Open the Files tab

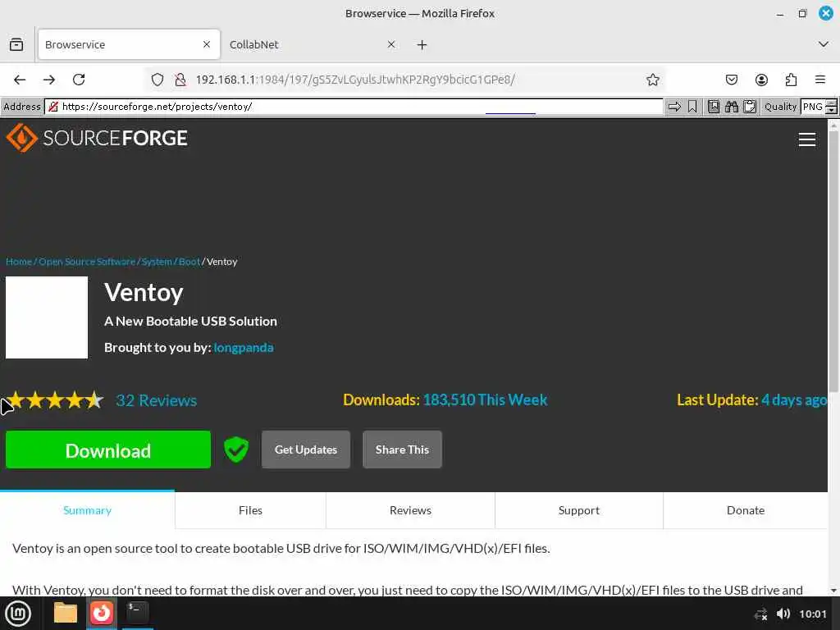pos(250,510)
